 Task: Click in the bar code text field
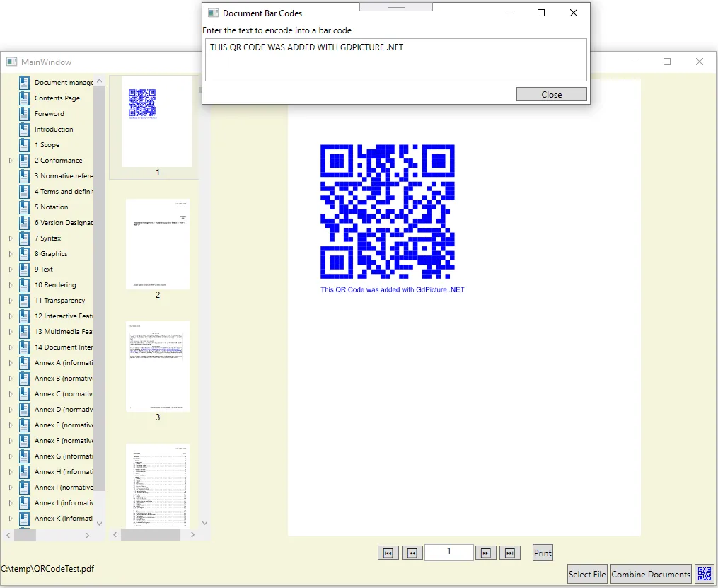tap(395, 60)
